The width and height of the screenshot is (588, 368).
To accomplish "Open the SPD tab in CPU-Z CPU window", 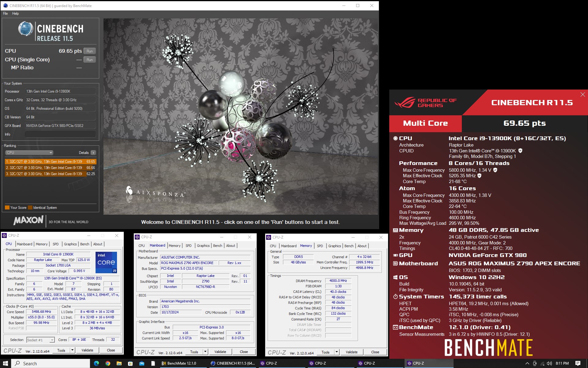I will click(x=55, y=244).
